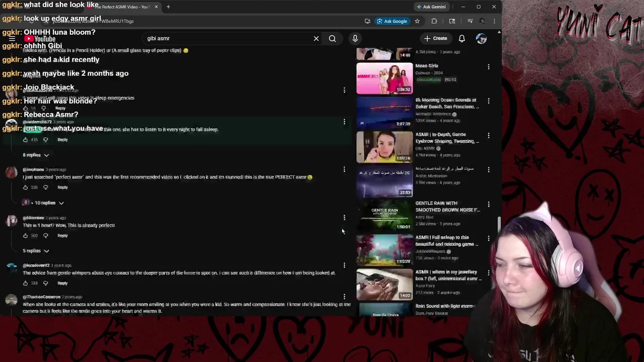Open jewellery box ASMR video thumbnail
The image size is (644, 362).
384,285
